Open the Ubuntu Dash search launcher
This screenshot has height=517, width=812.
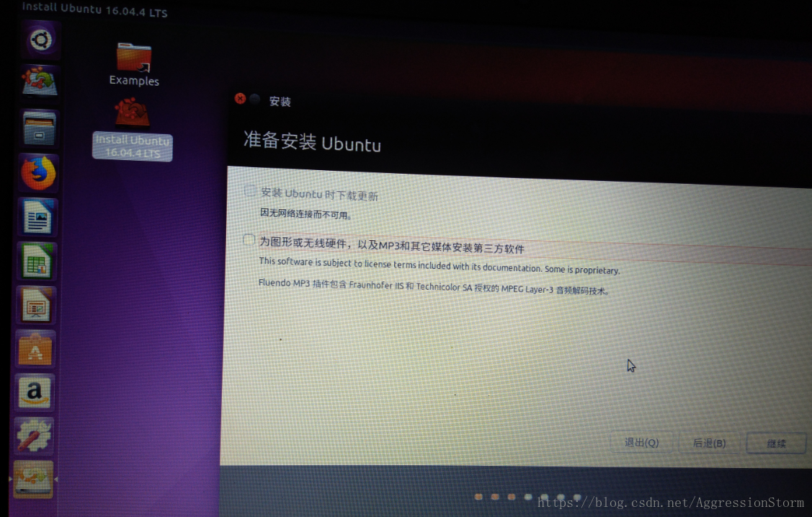coord(41,40)
